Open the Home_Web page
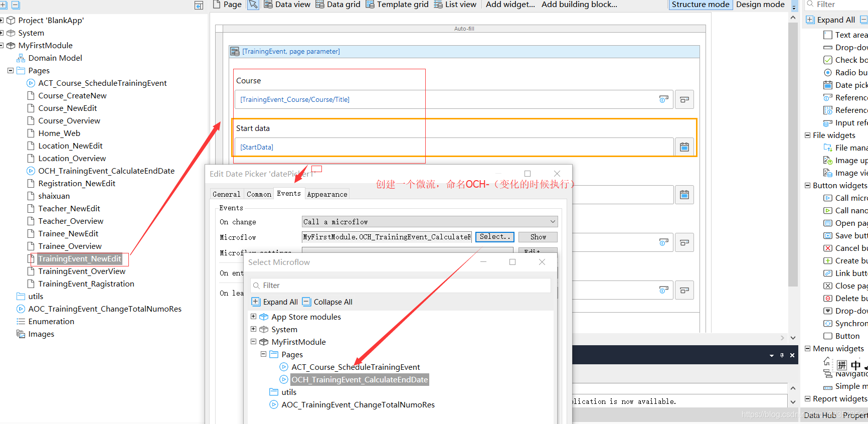This screenshot has height=424, width=868. (59, 133)
